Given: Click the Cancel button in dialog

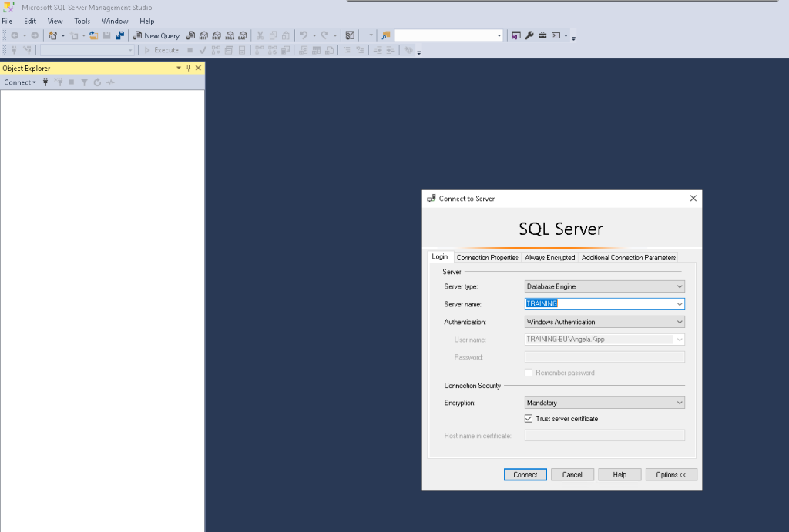Looking at the screenshot, I should (572, 475).
